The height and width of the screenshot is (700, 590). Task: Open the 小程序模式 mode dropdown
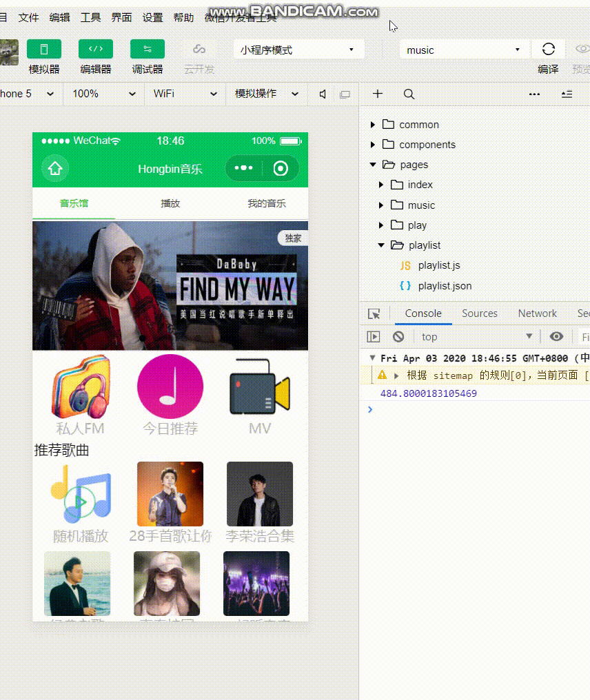298,50
